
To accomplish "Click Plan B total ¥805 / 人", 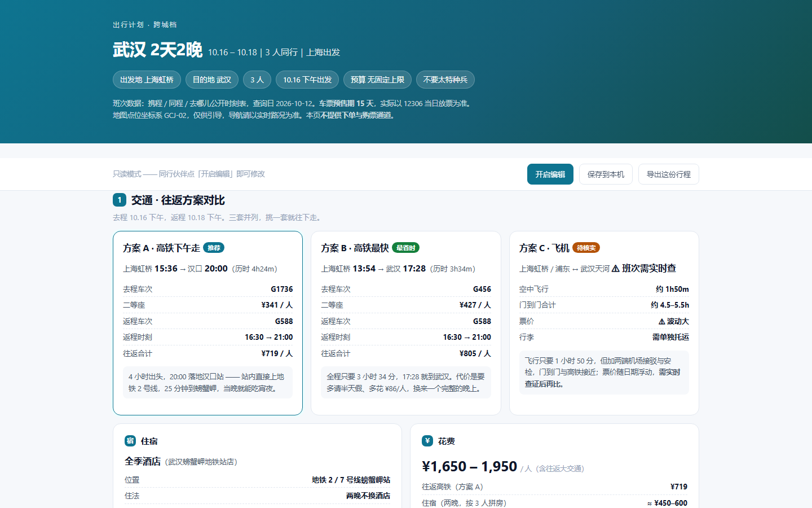I will point(475,353).
